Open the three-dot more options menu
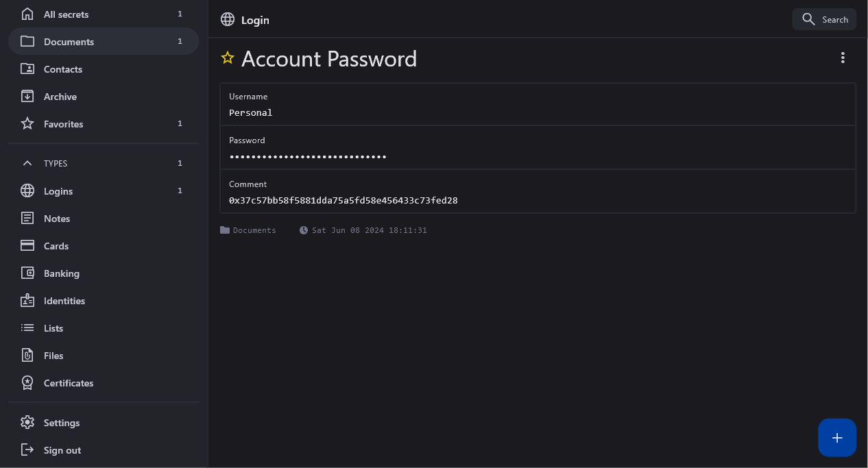868x468 pixels. [843, 58]
